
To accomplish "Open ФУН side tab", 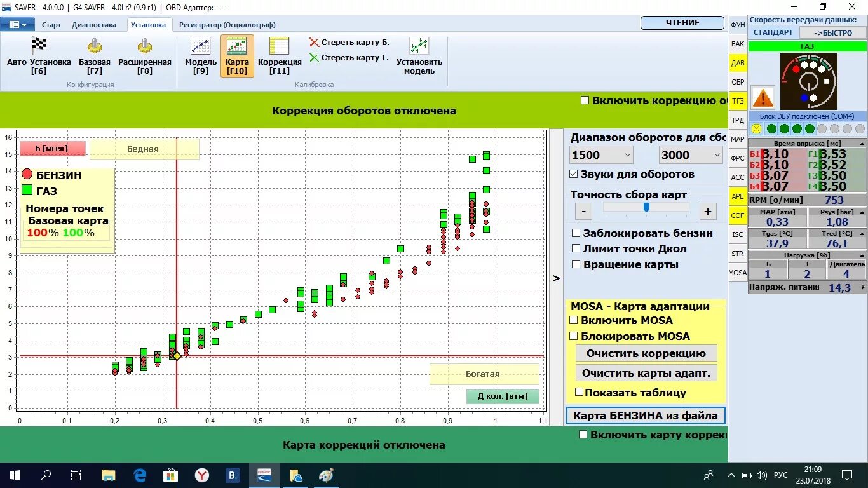I will pyautogui.click(x=738, y=25).
